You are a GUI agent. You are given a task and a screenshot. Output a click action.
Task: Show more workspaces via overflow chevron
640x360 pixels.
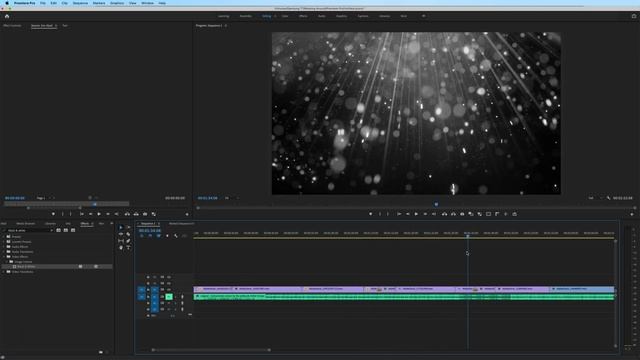coord(424,16)
